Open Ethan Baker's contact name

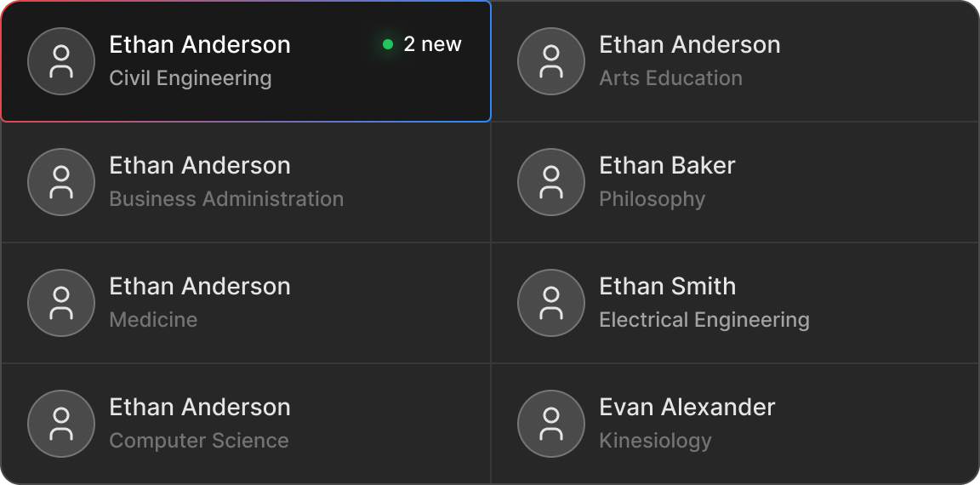pos(667,165)
